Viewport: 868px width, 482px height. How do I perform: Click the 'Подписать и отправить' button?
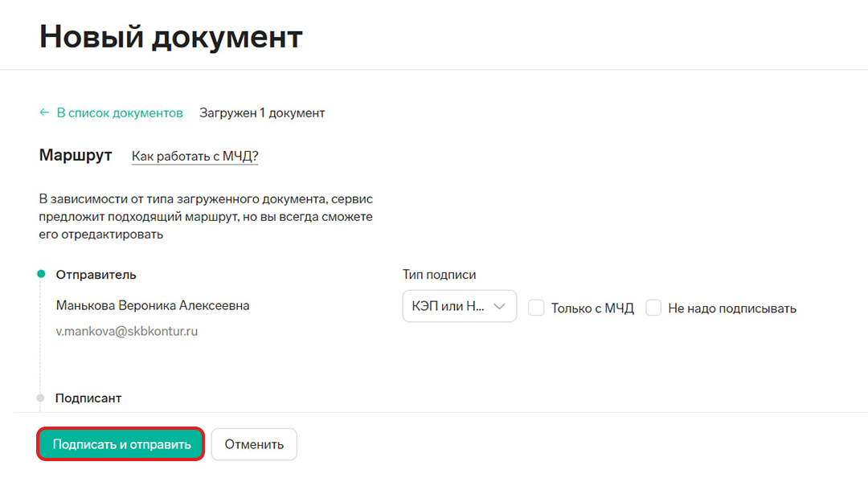tap(121, 443)
